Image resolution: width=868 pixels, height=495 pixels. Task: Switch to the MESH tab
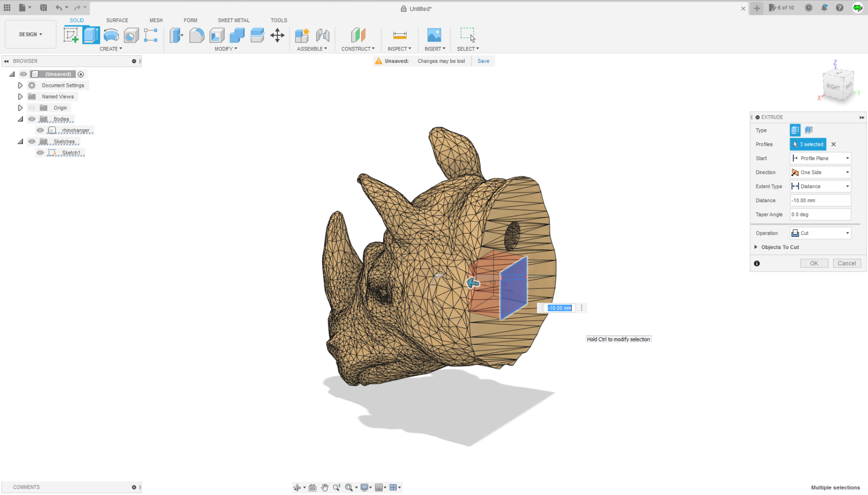156,20
